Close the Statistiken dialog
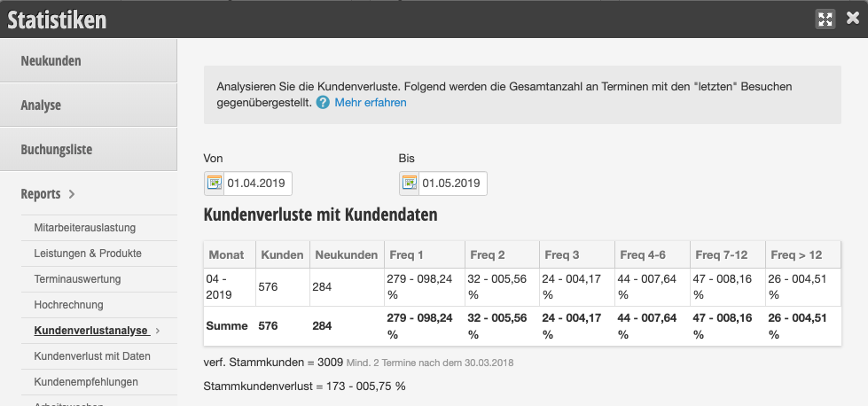Screen dimensions: 868x406 852,19
